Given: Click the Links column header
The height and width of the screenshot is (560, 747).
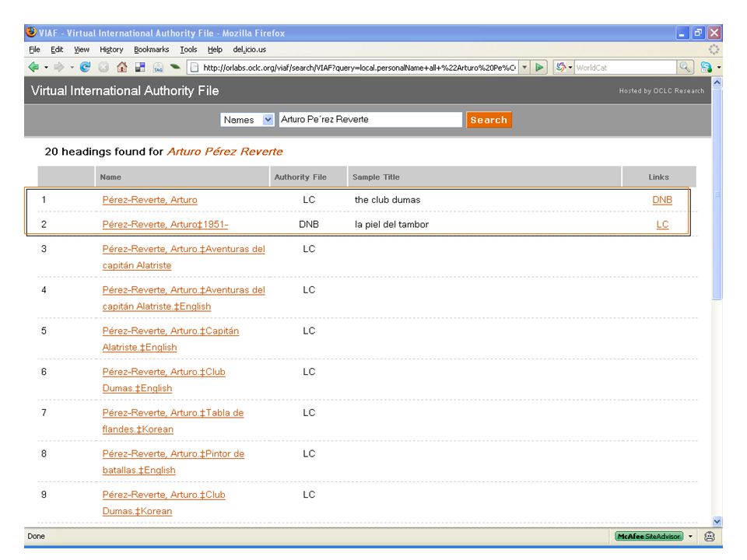Looking at the screenshot, I should pyautogui.click(x=658, y=177).
